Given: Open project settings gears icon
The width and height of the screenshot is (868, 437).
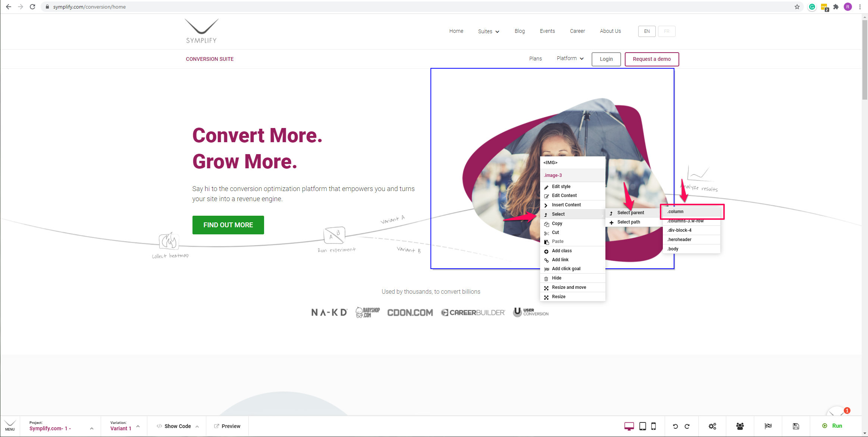Looking at the screenshot, I should 712,426.
